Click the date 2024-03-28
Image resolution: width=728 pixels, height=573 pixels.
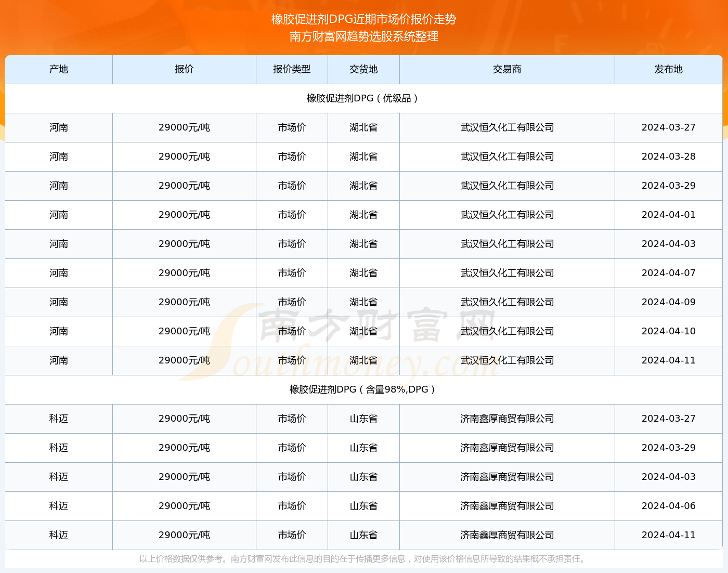[x=668, y=157]
